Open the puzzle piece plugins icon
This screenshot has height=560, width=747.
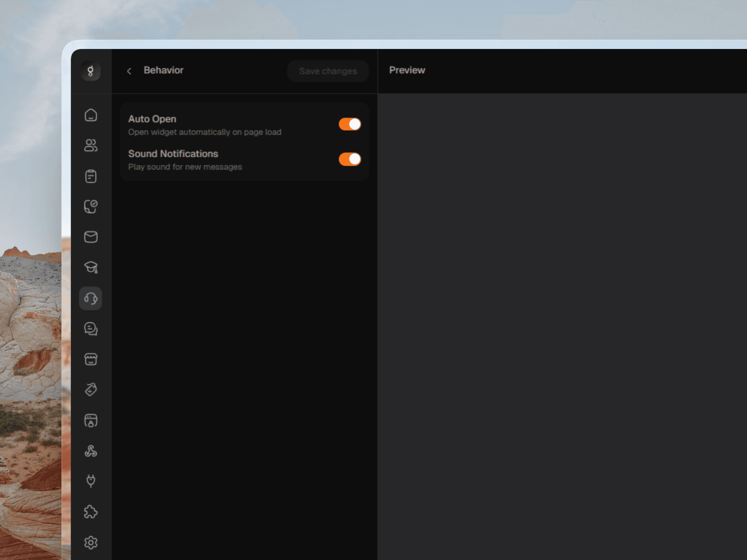(x=91, y=512)
